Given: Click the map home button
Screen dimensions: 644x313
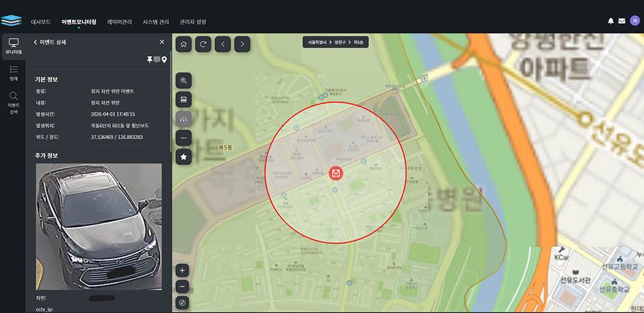Looking at the screenshot, I should click(184, 44).
